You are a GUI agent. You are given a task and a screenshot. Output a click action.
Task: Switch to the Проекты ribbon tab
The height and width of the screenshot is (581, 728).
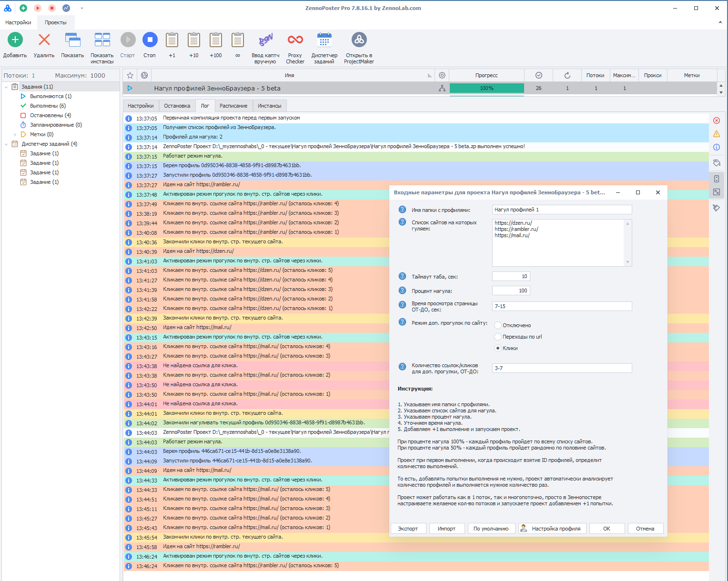click(56, 22)
